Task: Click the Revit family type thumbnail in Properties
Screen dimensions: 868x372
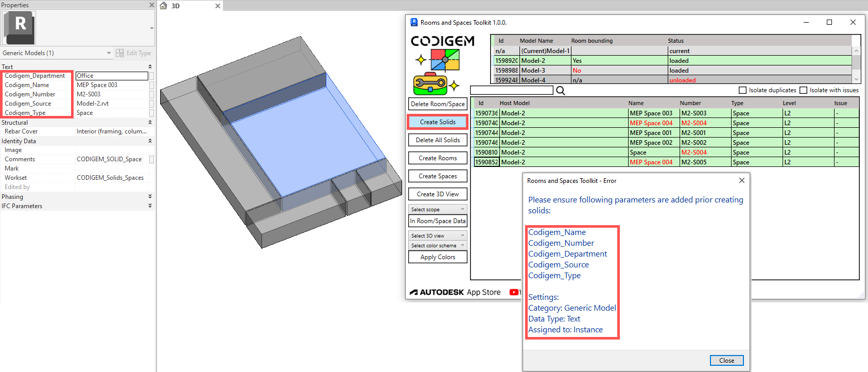Action: pyautogui.click(x=19, y=27)
